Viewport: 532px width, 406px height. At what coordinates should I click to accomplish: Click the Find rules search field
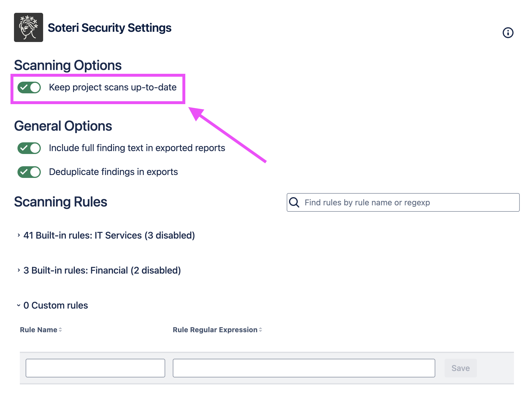coord(403,202)
